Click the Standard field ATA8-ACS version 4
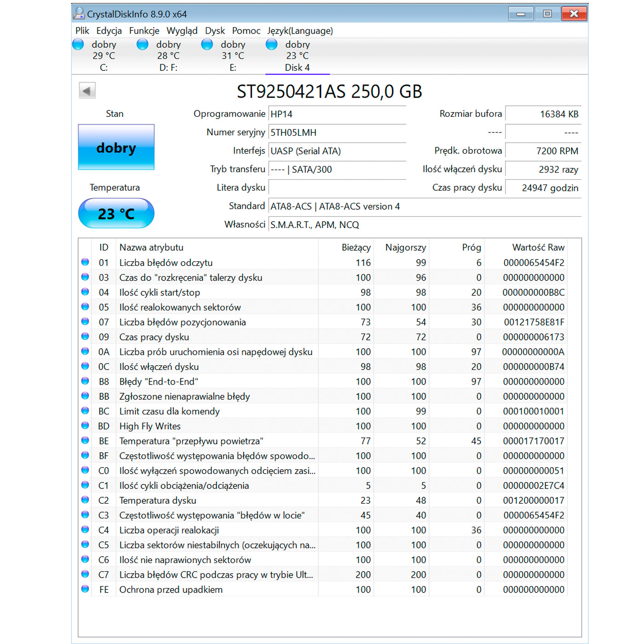Image resolution: width=644 pixels, height=644 pixels. [x=425, y=206]
